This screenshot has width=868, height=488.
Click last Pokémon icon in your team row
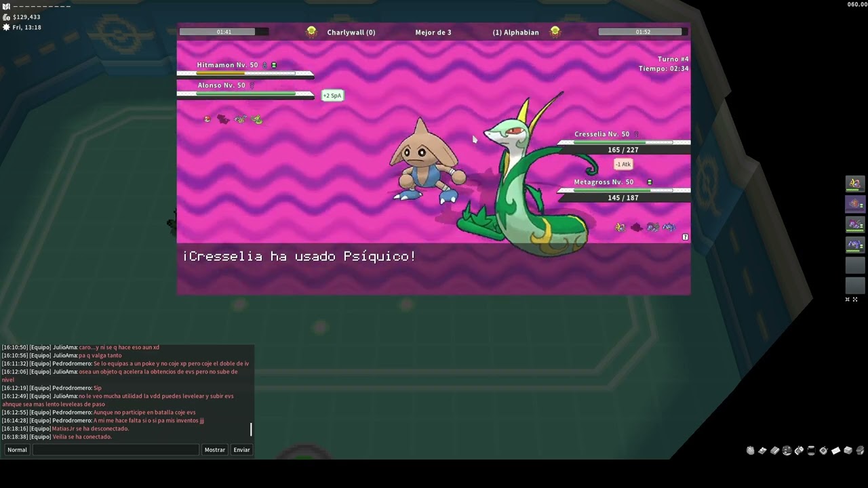(669, 228)
